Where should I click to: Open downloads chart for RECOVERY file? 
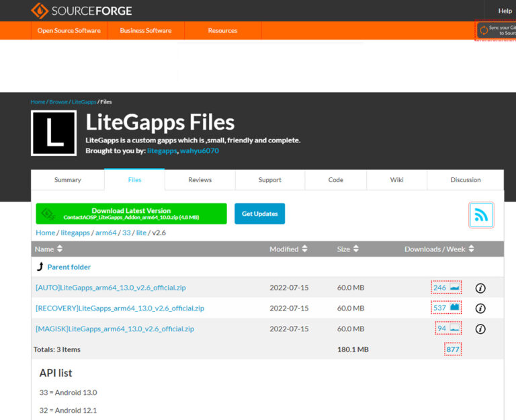455,308
